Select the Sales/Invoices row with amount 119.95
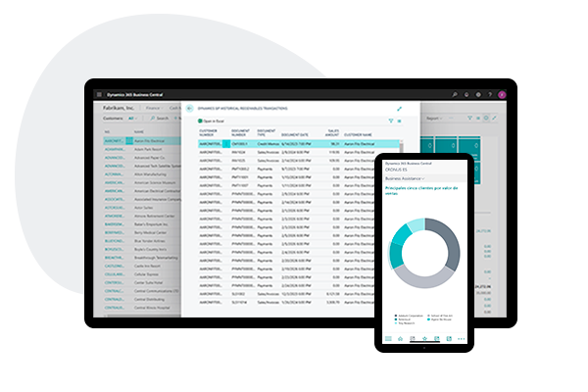Viewport: 588px width, 392px height. (x=299, y=152)
